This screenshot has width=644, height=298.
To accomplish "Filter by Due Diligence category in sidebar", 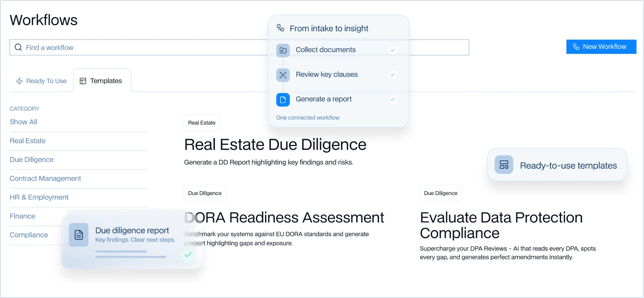I will [x=32, y=160].
